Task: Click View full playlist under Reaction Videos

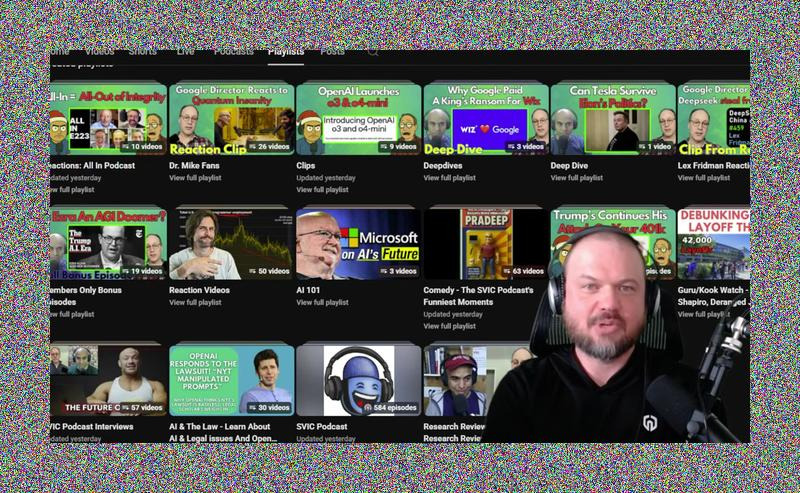Action: 195,302
